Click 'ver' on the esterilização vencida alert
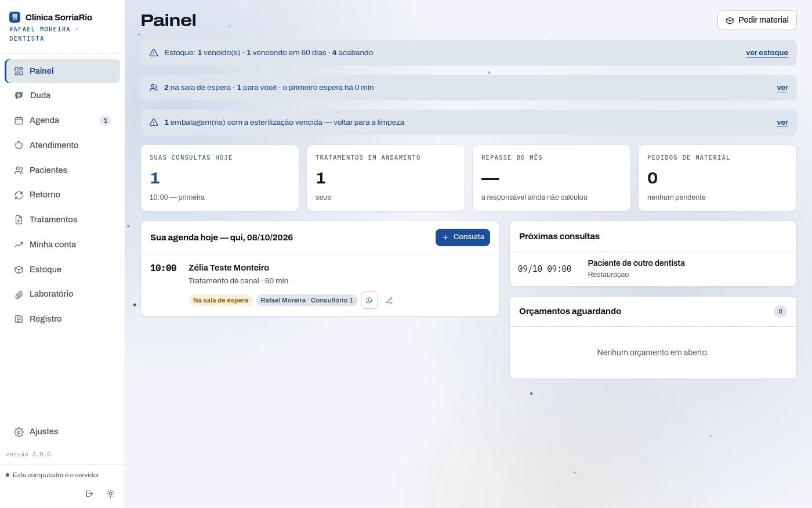This screenshot has width=812, height=508. (782, 123)
